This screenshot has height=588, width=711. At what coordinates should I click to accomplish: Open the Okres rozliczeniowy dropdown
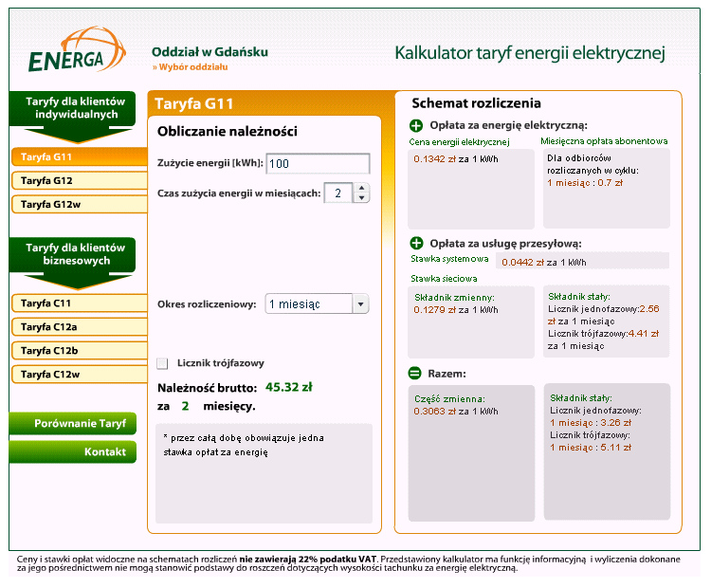point(317,304)
